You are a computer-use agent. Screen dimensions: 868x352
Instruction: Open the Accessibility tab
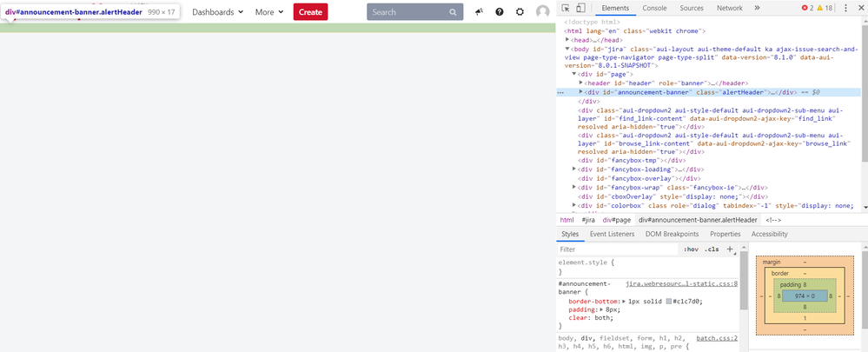coord(770,234)
